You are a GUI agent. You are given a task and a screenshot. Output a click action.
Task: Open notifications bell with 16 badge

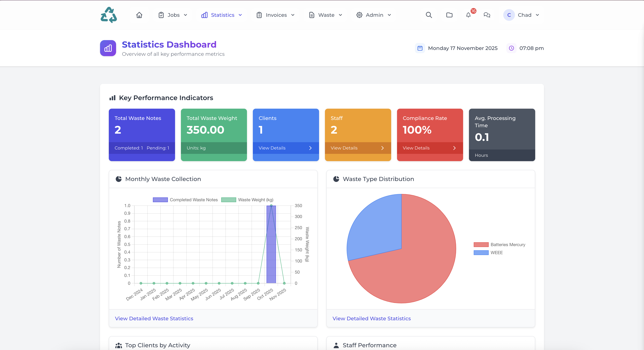(x=469, y=15)
